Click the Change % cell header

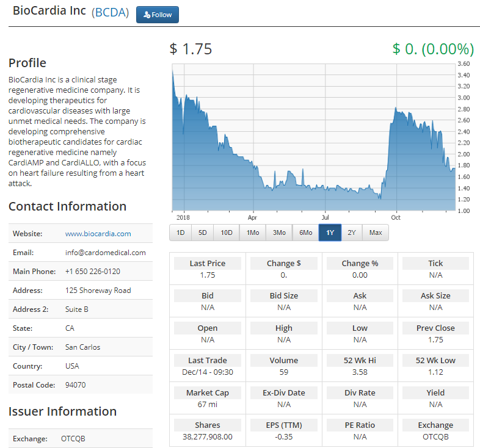click(360, 264)
